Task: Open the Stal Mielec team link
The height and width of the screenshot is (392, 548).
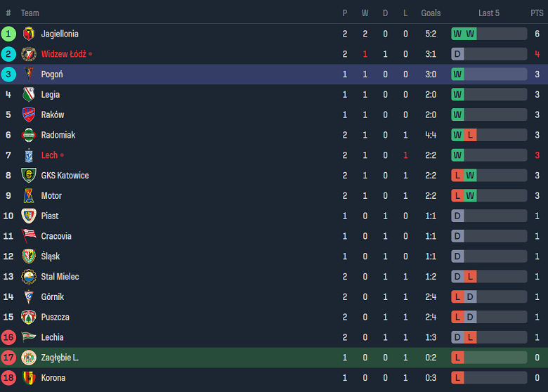Action: (60, 277)
